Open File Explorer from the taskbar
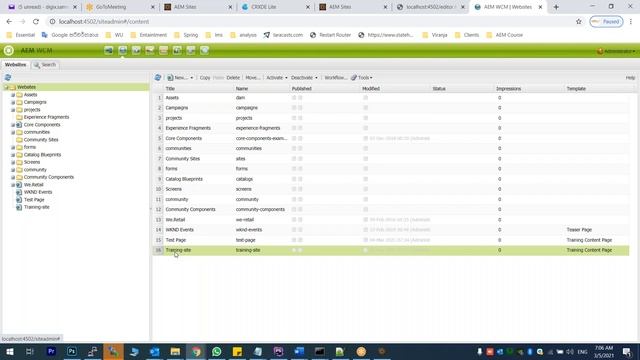Viewport: 640px width, 360px height. [x=175, y=351]
